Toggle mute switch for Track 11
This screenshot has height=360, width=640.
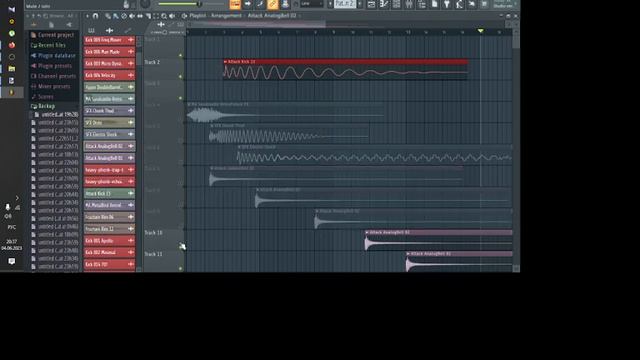[181, 269]
